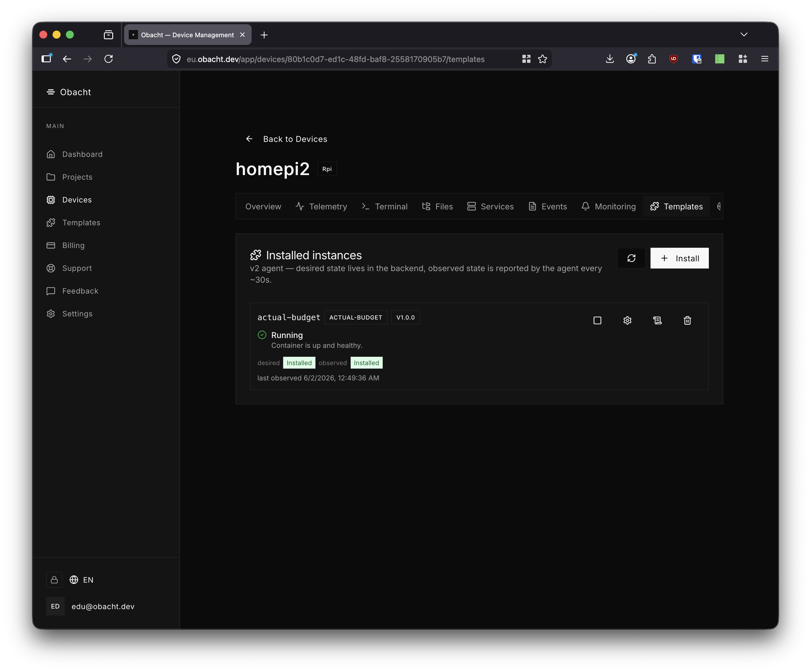This screenshot has height=672, width=811.
Task: Open the Overview tab
Action: pyautogui.click(x=263, y=207)
